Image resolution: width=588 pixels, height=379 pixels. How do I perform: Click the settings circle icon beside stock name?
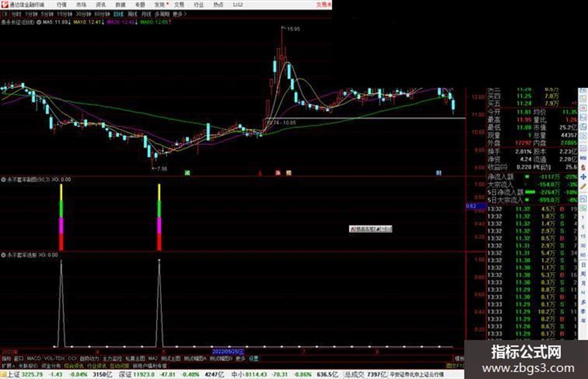39,22
